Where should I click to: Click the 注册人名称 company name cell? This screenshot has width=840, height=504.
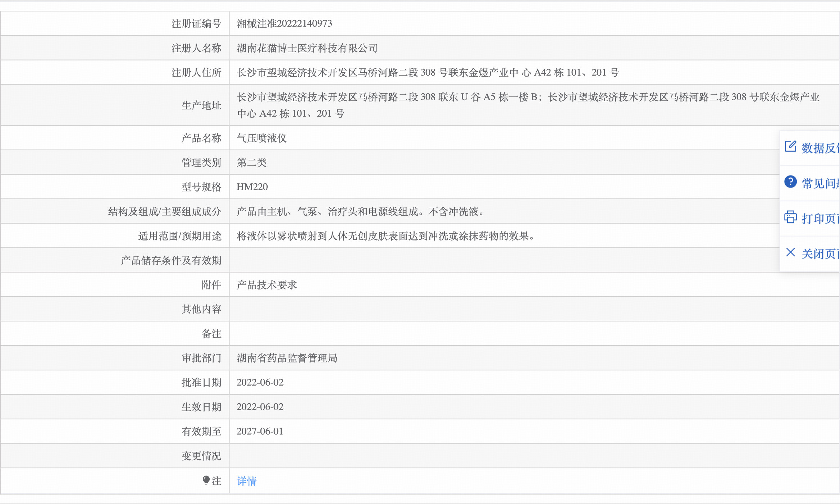point(307,48)
